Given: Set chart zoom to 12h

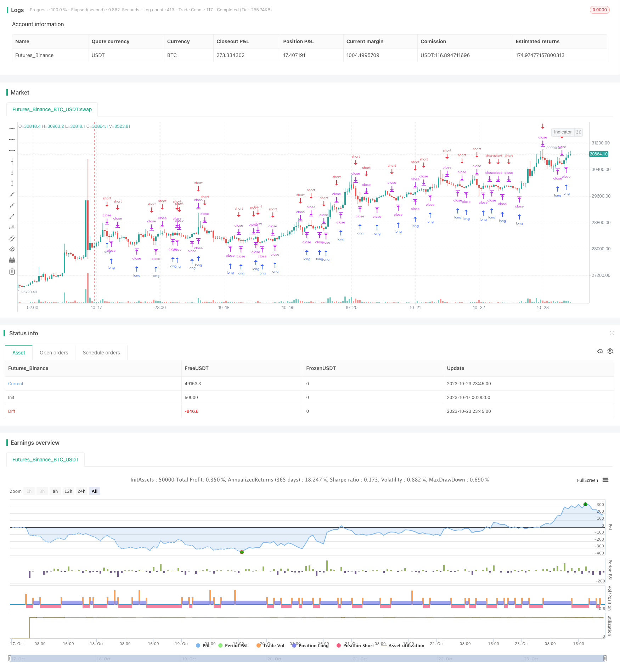Looking at the screenshot, I should pos(68,491).
